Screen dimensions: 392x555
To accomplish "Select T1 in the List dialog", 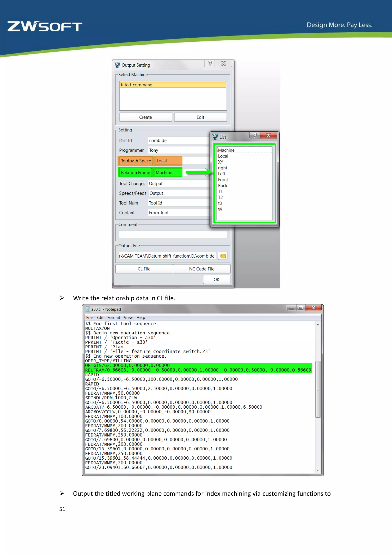I will 244,191.
